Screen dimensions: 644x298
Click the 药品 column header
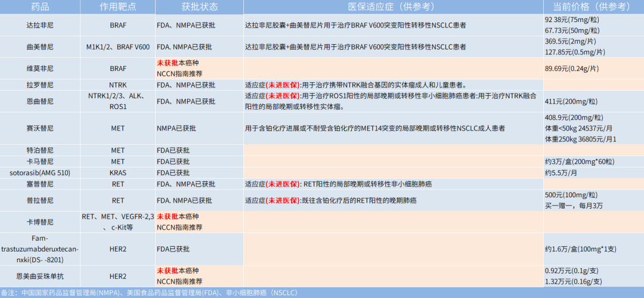(40, 7)
